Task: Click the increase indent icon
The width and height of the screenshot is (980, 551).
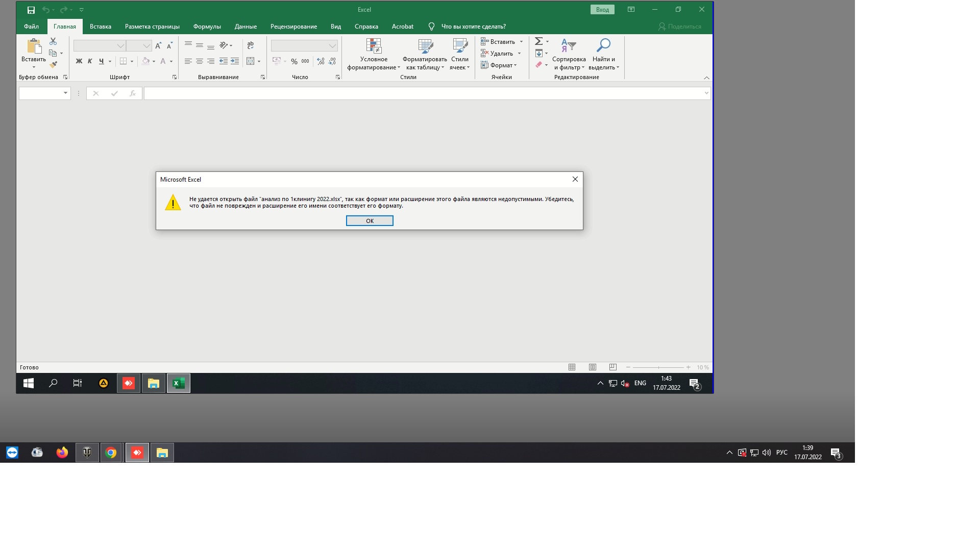Action: pyautogui.click(x=235, y=61)
